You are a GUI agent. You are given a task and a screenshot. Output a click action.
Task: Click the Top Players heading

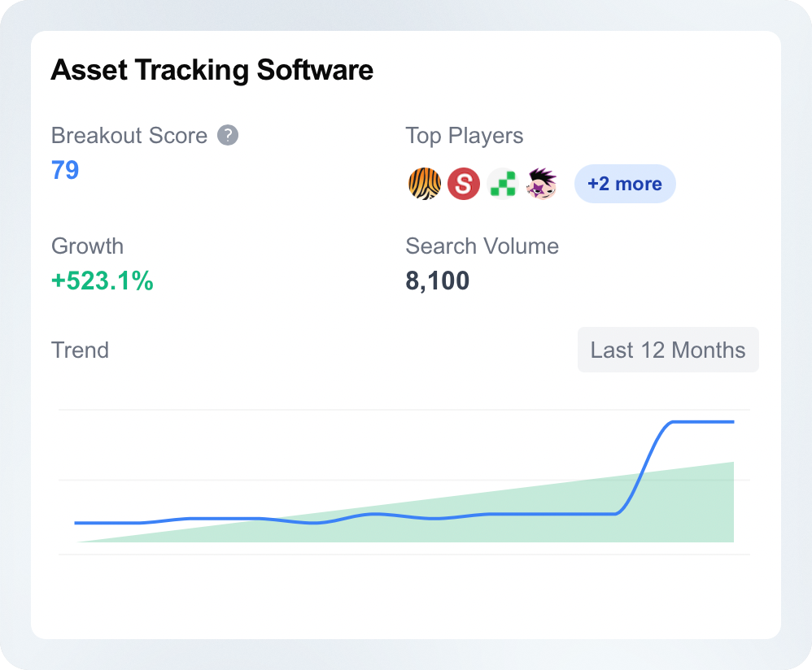pos(465,136)
